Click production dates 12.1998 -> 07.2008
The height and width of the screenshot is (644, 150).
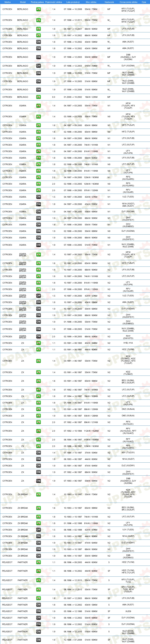point(73,640)
